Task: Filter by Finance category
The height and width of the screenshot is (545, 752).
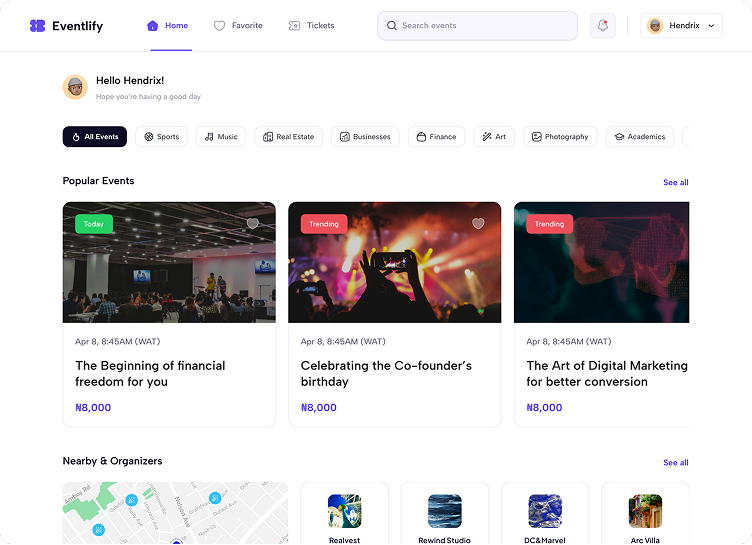Action: [436, 137]
